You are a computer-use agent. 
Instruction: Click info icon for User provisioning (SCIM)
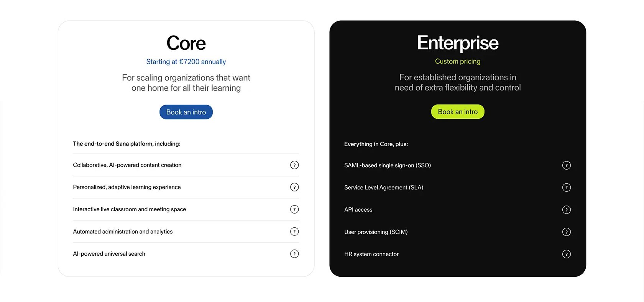pyautogui.click(x=567, y=232)
